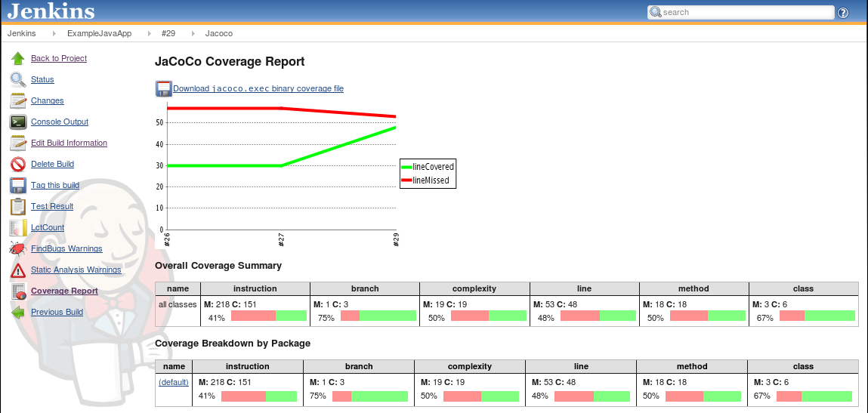Click the Changes notepad icon
This screenshot has width=868, height=413.
coord(18,101)
